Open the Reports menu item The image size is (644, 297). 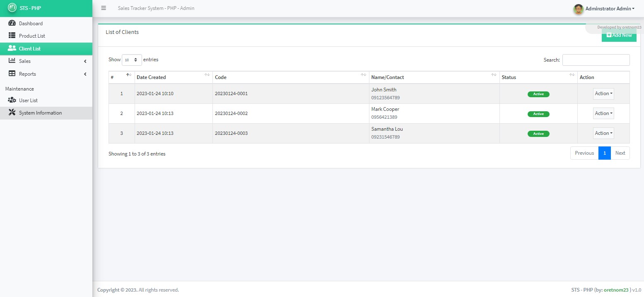(46, 74)
